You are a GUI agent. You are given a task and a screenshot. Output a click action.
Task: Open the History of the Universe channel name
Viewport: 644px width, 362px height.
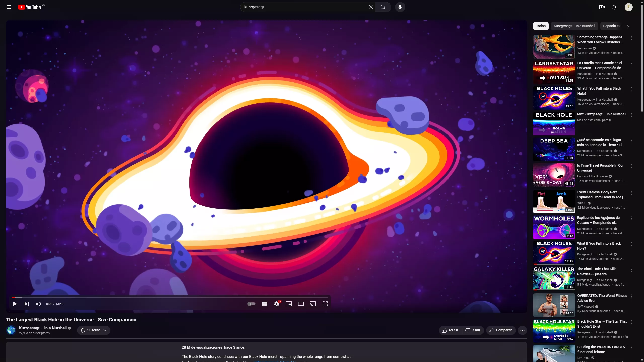[x=592, y=176]
